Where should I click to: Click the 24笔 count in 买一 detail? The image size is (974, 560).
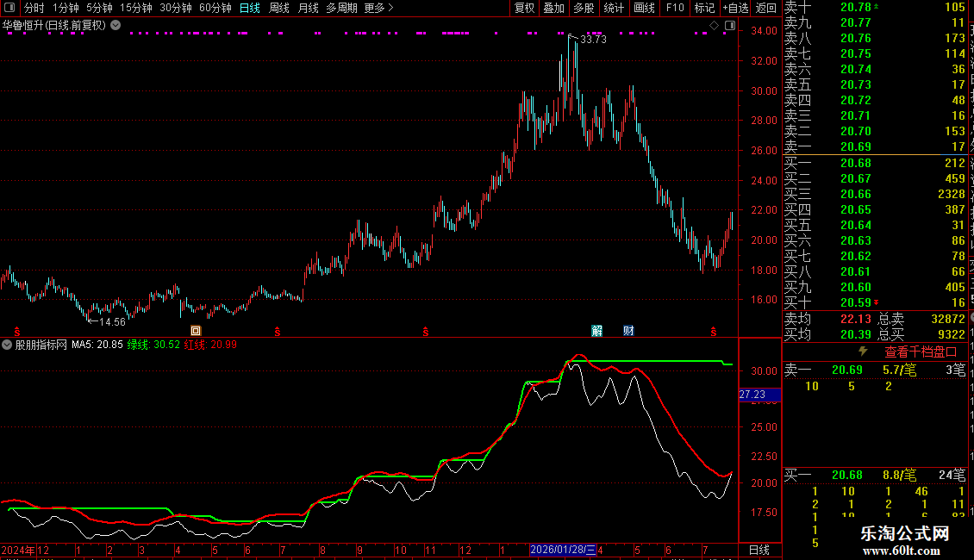click(x=952, y=475)
